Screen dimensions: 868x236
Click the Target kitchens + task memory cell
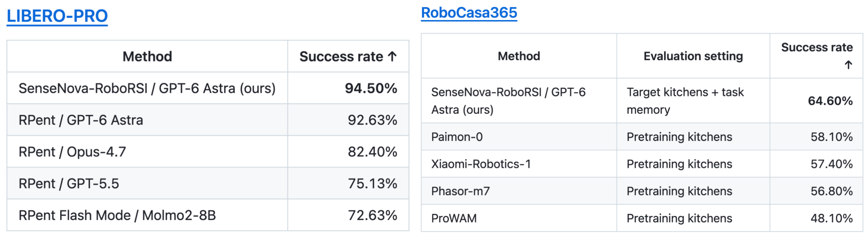[x=693, y=101]
